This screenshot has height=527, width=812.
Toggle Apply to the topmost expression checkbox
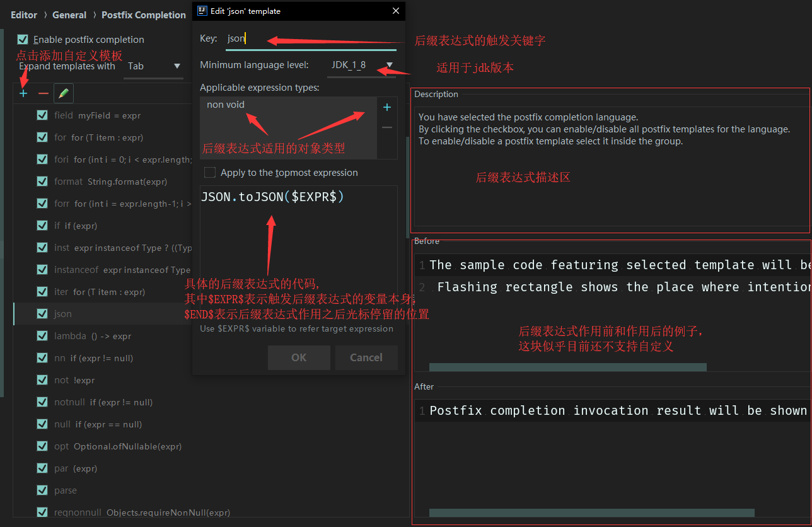(210, 172)
